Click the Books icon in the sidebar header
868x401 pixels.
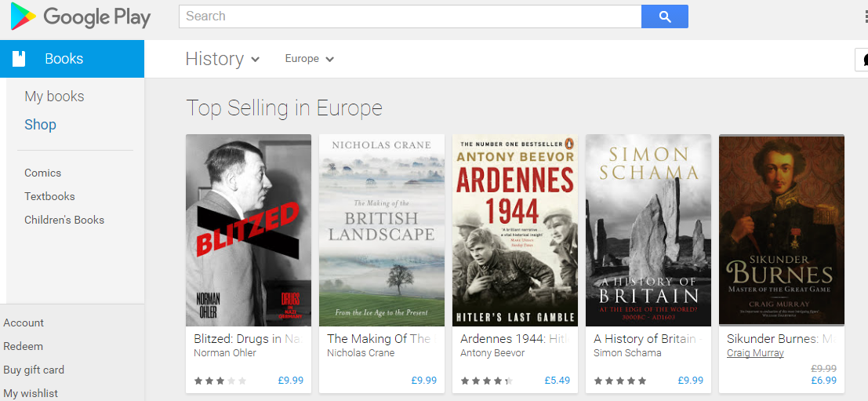pos(19,59)
